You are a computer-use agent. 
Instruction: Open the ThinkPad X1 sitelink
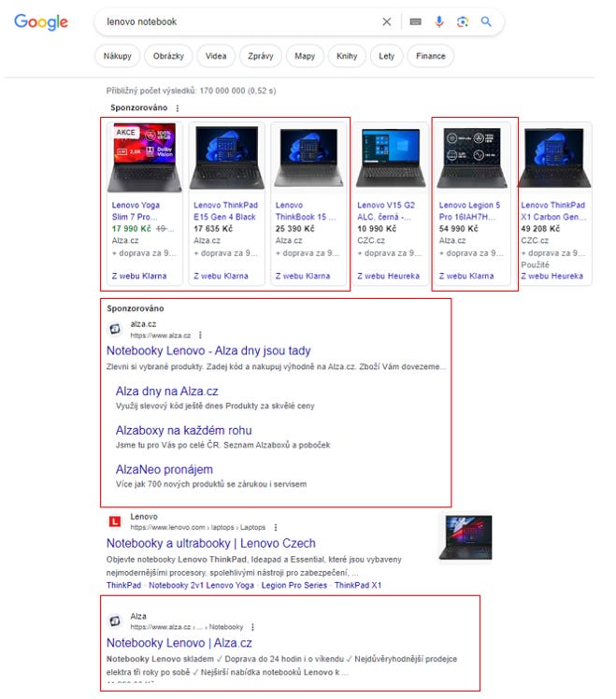358,585
